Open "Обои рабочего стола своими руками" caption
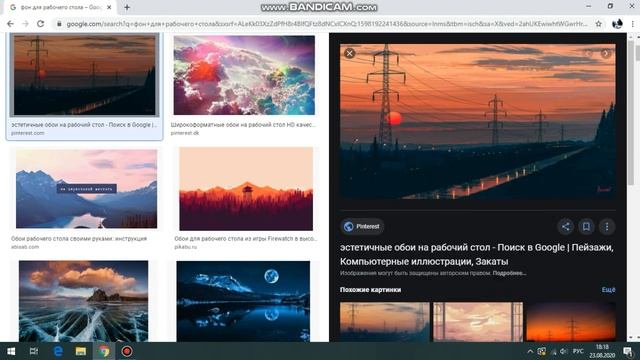Screen dimensions: 640x360 coord(79,238)
